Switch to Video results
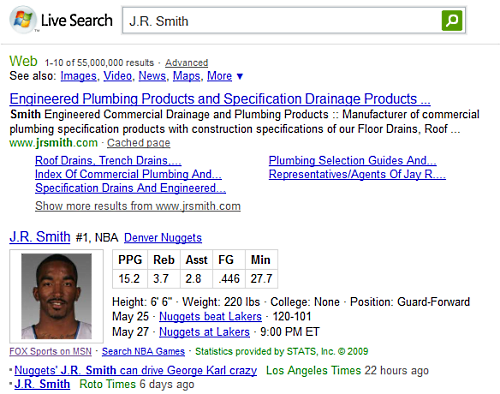 click(x=117, y=76)
